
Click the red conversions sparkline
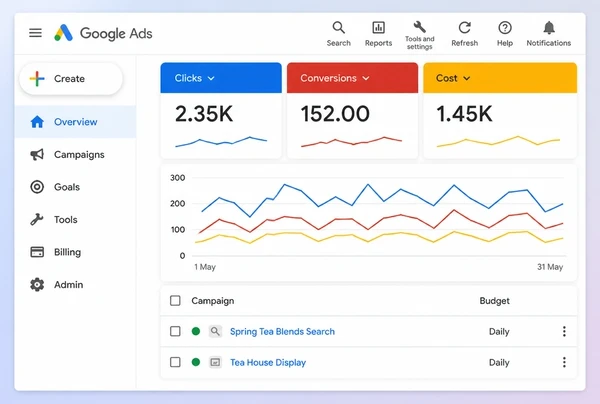[351, 142]
